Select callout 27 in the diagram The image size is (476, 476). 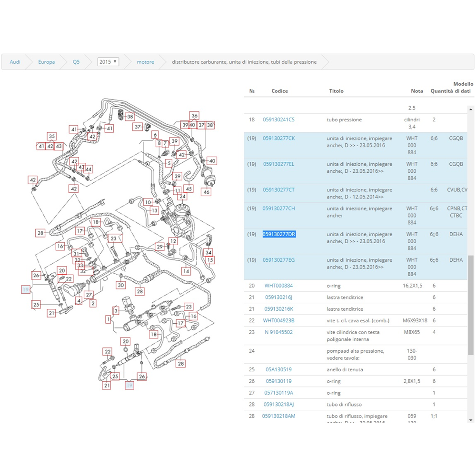pos(89,295)
